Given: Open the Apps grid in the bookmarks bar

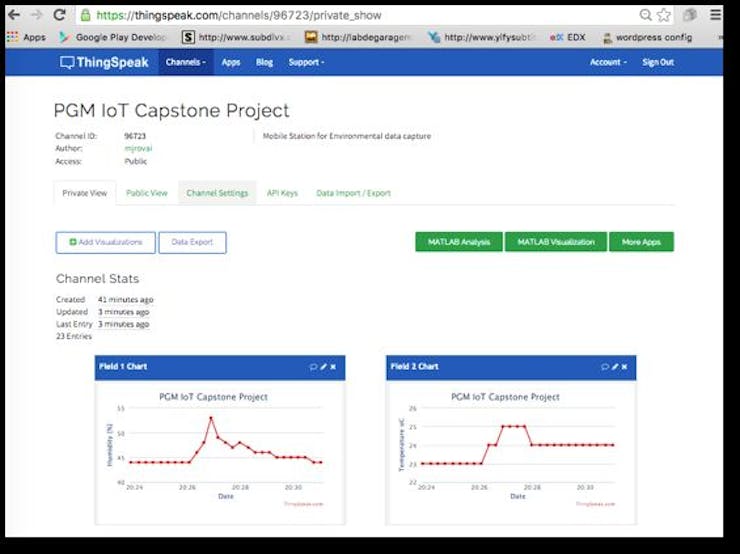Looking at the screenshot, I should coord(26,37).
